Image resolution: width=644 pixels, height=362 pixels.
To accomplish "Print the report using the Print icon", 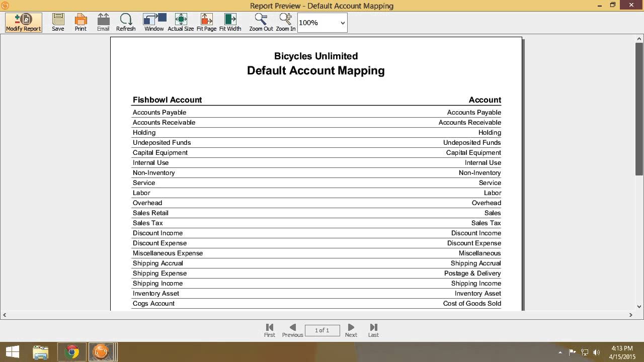I will [x=80, y=23].
